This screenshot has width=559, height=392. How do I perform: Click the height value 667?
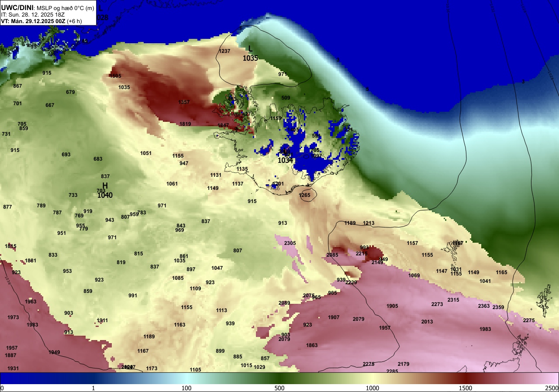coord(50,105)
